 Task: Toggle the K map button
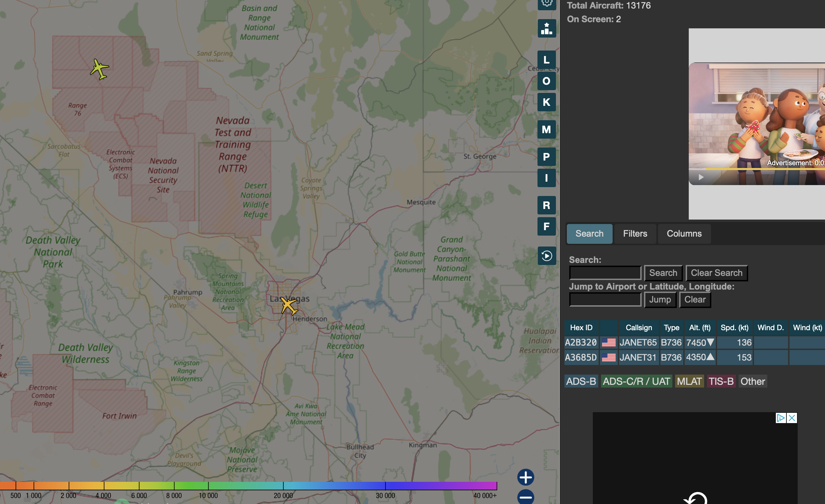coord(547,102)
